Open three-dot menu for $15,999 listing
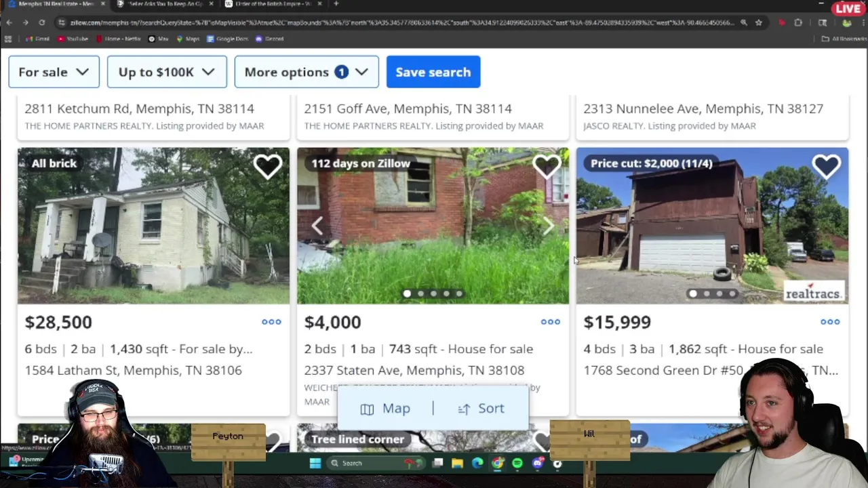868x488 pixels. tap(830, 322)
